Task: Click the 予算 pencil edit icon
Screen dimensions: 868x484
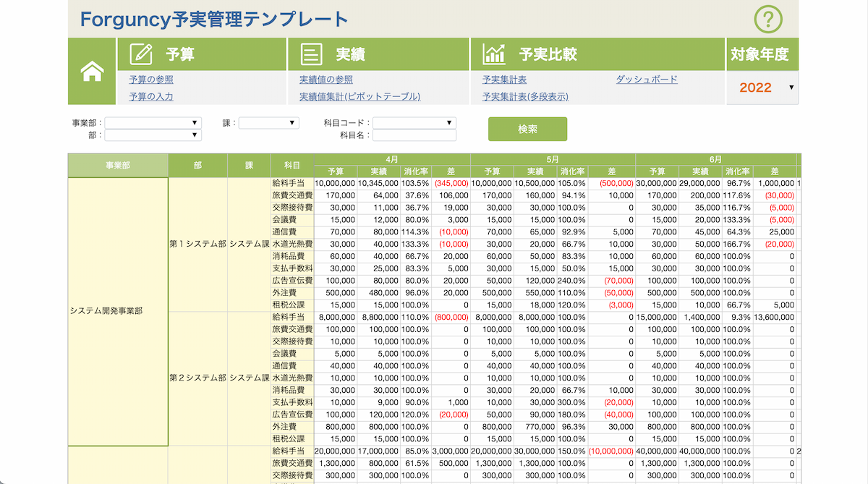Action: (141, 54)
